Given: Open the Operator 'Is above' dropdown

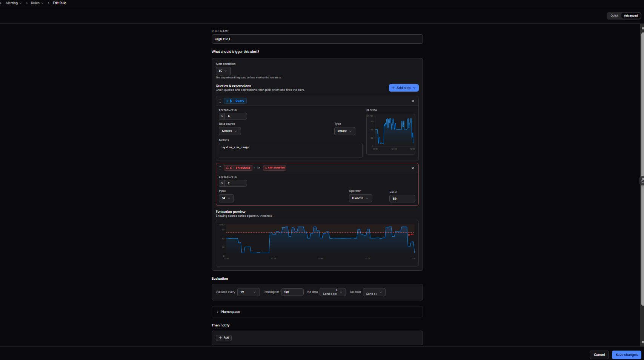Looking at the screenshot, I should click(360, 198).
